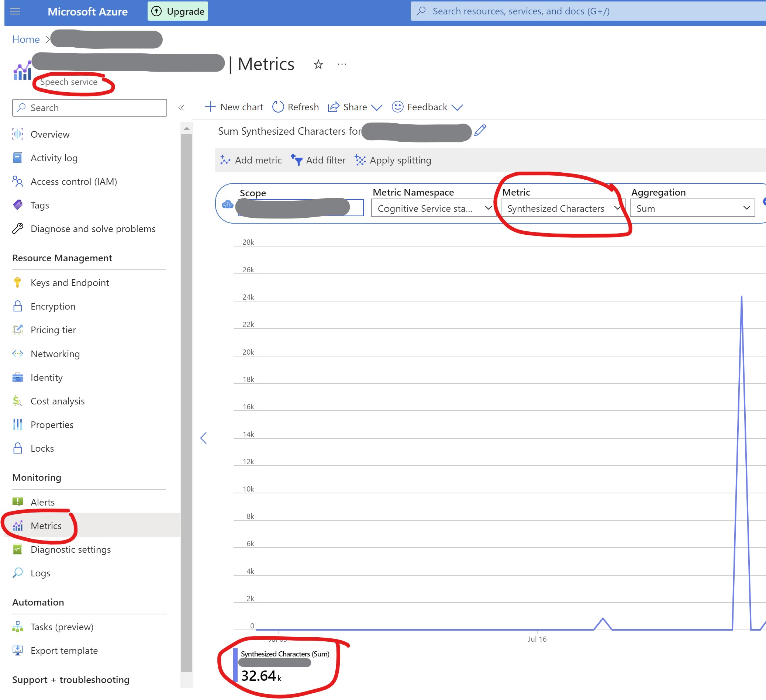Click the Synthesized Characters legend color bar
Image resolution: width=766 pixels, height=700 pixels.
click(235, 665)
